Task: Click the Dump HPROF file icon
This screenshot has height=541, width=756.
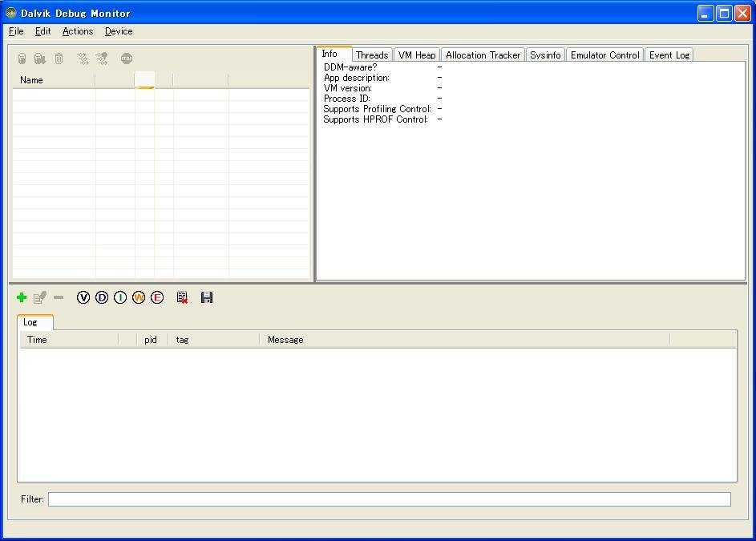Action: 40,59
